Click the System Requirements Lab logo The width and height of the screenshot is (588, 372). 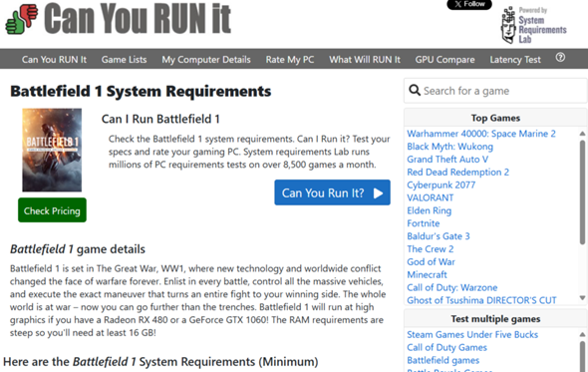(534, 25)
